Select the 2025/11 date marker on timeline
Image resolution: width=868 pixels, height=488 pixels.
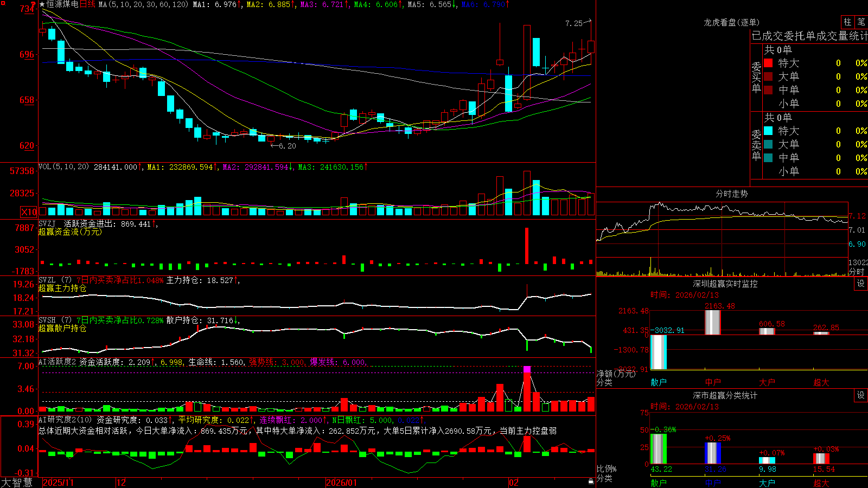pyautogui.click(x=58, y=483)
